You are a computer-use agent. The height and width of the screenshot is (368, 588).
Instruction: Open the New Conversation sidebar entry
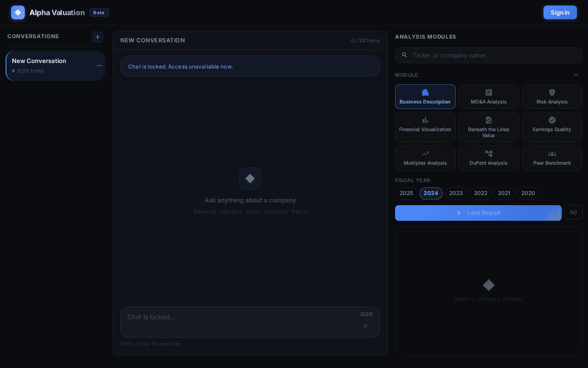click(55, 66)
